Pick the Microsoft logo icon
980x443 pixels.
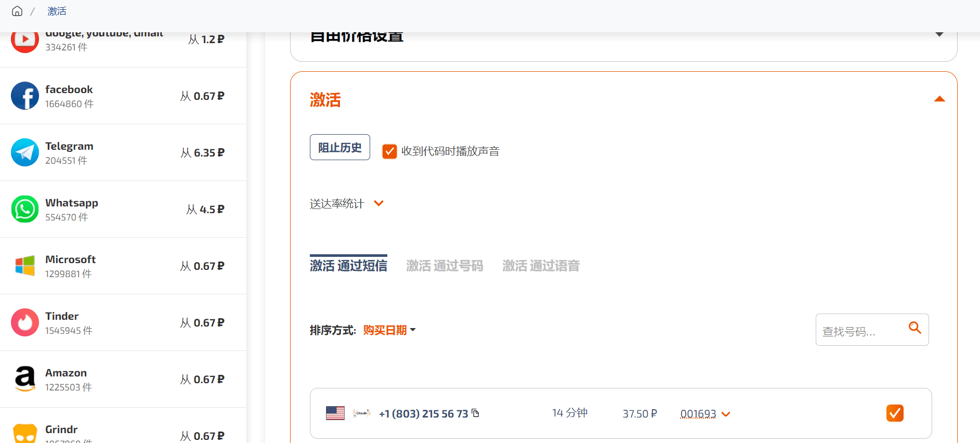tap(25, 266)
